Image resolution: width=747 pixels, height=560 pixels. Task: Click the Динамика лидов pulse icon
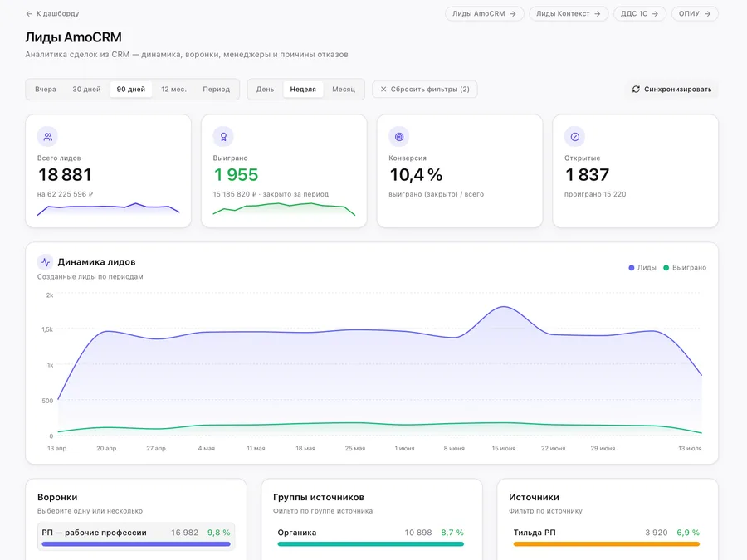46,262
